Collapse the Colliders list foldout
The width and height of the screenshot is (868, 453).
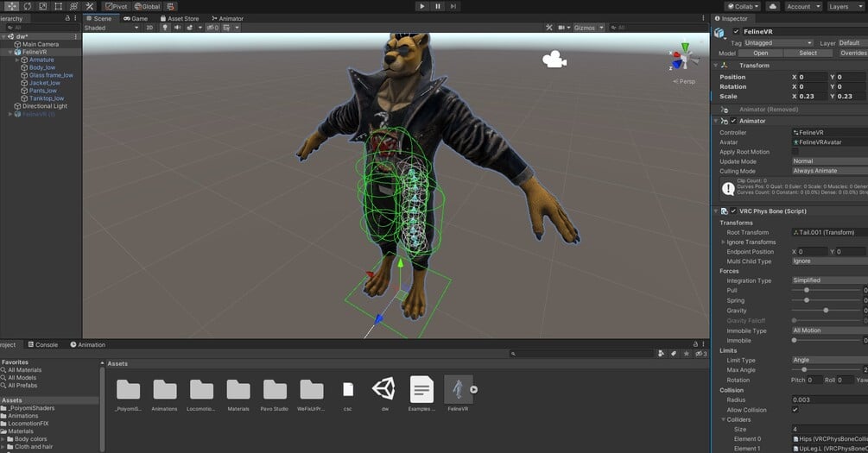click(x=723, y=420)
